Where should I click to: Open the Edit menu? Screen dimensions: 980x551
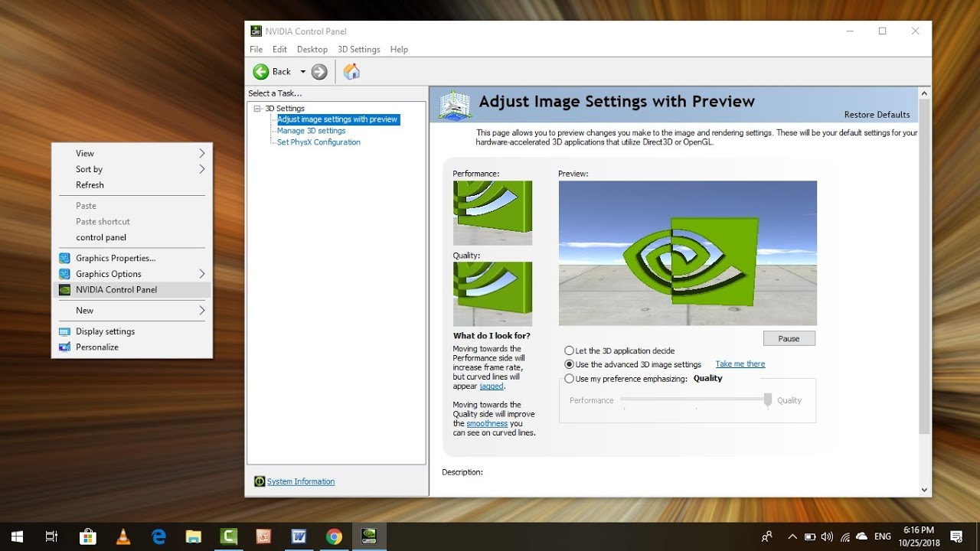click(x=279, y=49)
